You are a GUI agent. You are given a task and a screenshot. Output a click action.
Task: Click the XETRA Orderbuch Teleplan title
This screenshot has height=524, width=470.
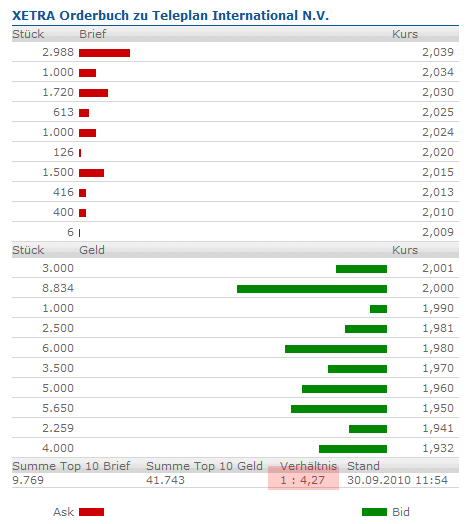tap(170, 15)
